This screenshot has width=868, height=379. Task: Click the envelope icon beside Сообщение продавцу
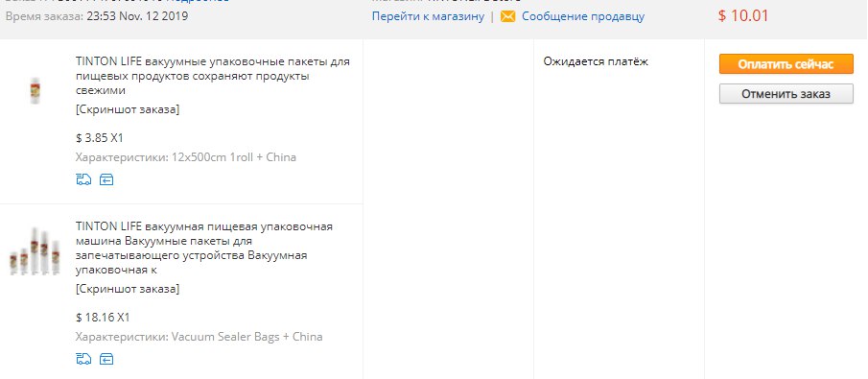click(507, 16)
